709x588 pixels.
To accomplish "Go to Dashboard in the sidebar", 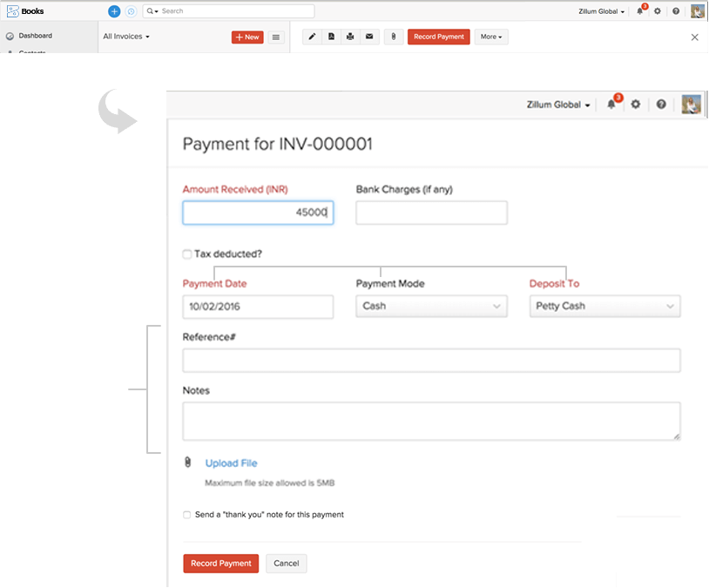I will pos(36,36).
